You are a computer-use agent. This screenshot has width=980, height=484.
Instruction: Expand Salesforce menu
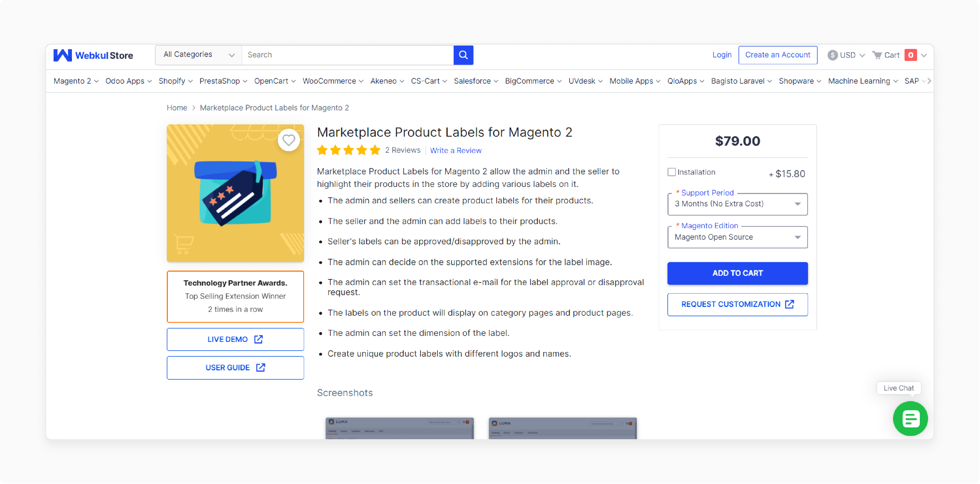(476, 81)
